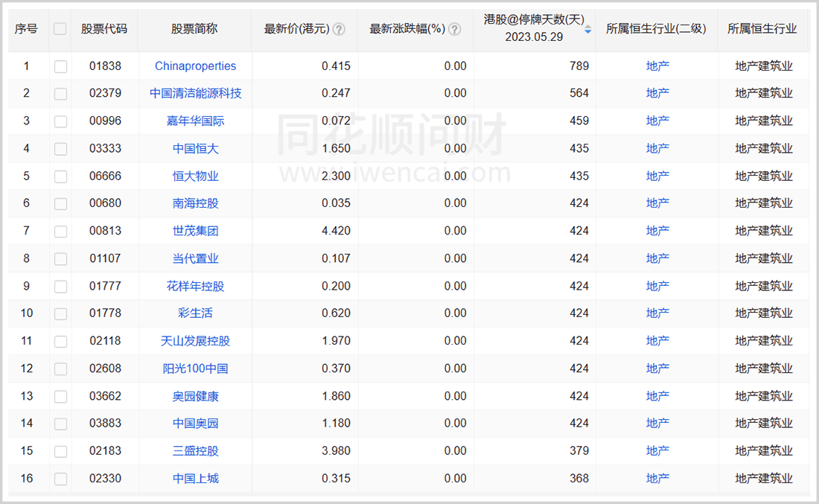Click price value 3.980

coord(336,450)
